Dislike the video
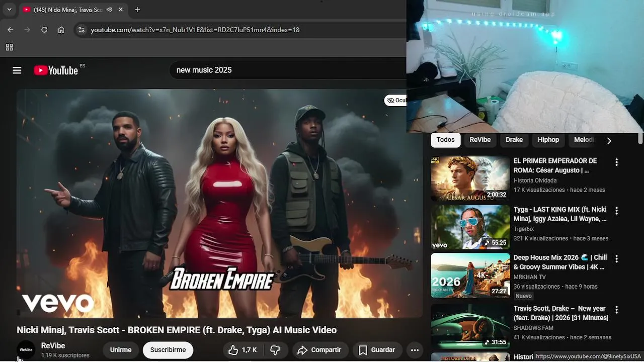Screen dimensions: 644x362 (275, 350)
